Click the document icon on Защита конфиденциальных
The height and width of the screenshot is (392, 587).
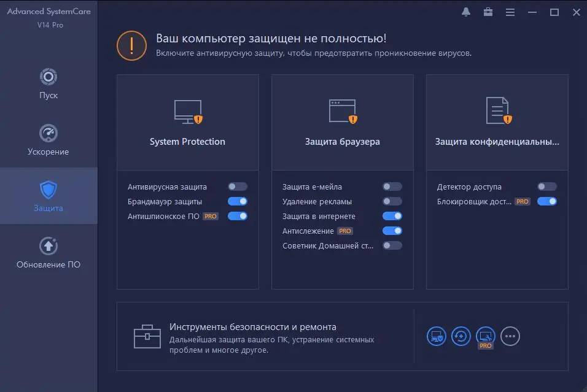click(497, 110)
